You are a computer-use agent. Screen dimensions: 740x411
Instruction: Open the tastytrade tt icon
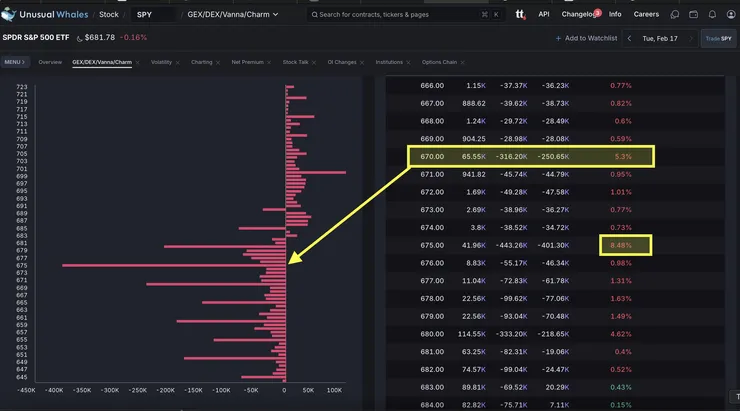point(520,14)
